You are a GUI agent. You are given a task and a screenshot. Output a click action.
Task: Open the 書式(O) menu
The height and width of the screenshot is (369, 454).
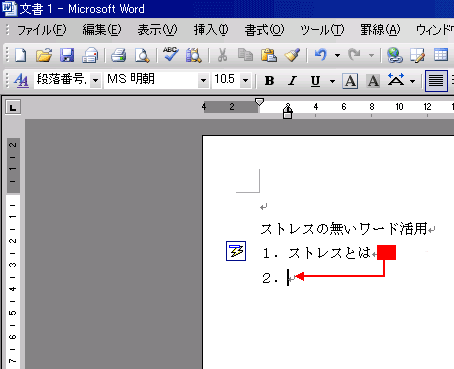264,30
